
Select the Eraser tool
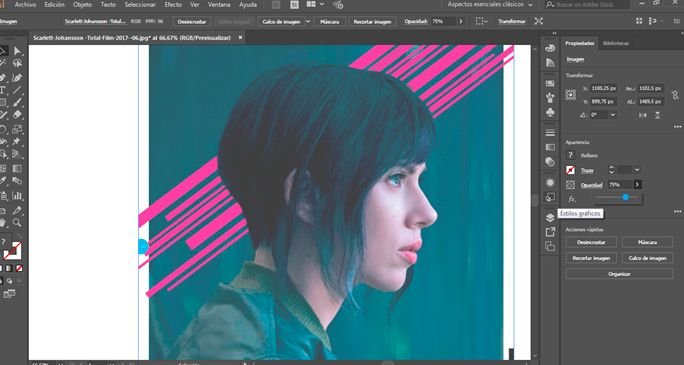[17, 115]
